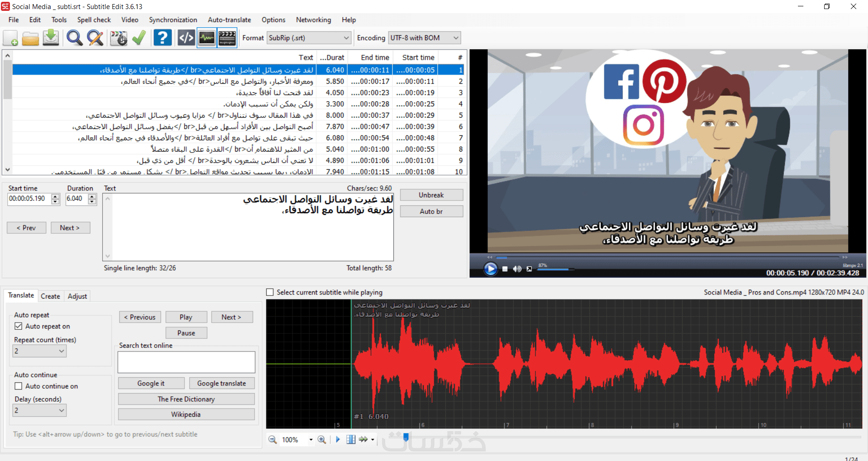Click the subtitle list scroll-down arrow

[x=7, y=170]
